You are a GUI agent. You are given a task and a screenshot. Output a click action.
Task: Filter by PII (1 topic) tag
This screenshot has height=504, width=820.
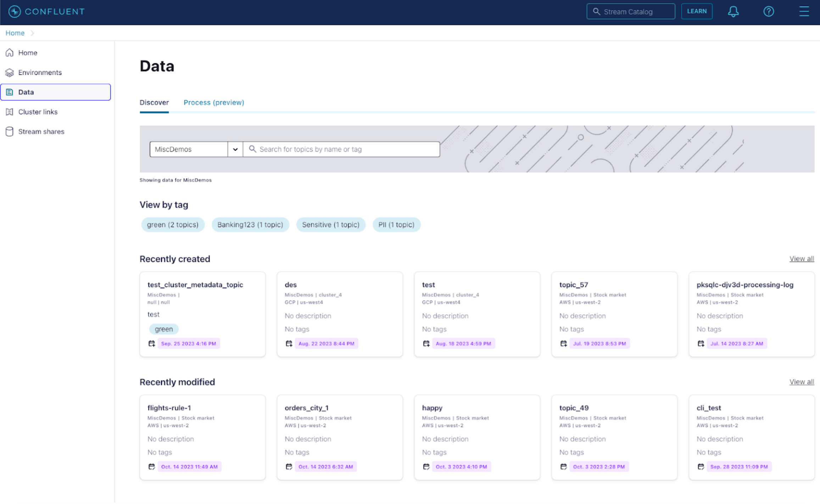[x=396, y=225]
